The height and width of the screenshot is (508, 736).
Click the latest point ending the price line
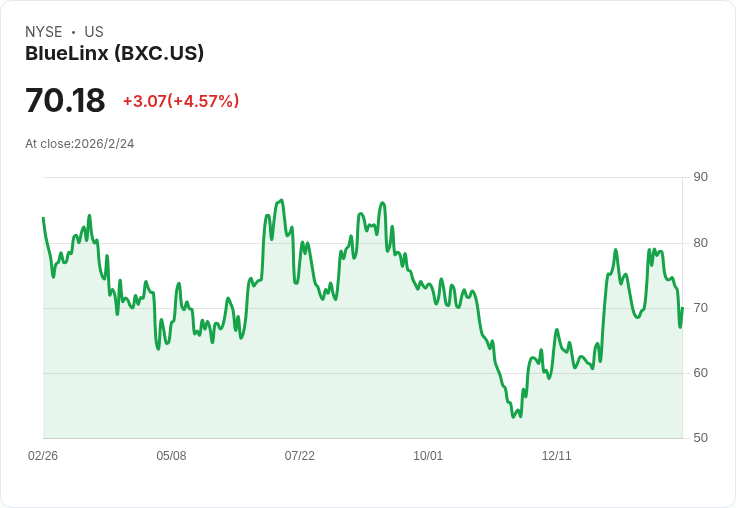click(682, 308)
